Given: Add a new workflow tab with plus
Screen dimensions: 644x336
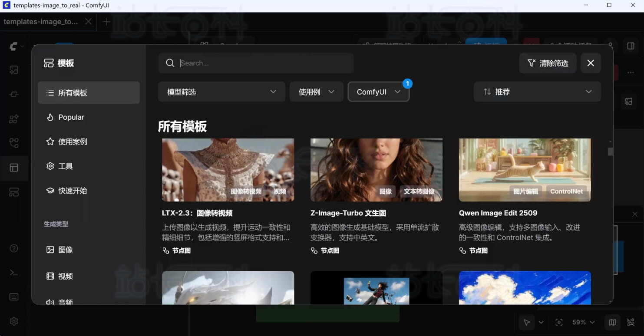Looking at the screenshot, I should pyautogui.click(x=106, y=22).
